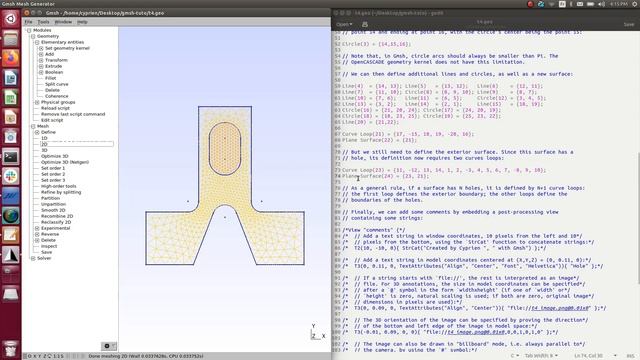
Task: Open the Ubuntu Software dock icon
Action: coord(11,137)
